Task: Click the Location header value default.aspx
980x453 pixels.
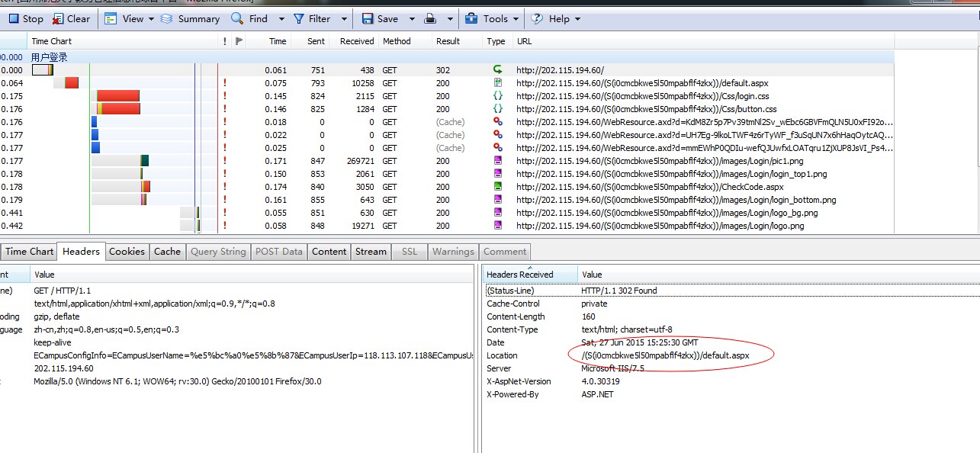Action: click(666, 355)
